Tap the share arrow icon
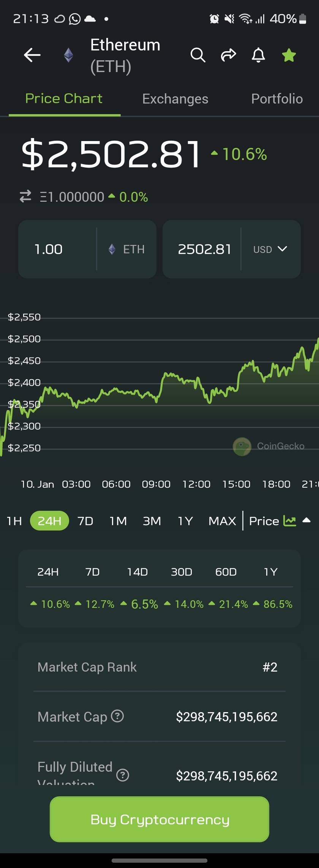 coord(228,55)
